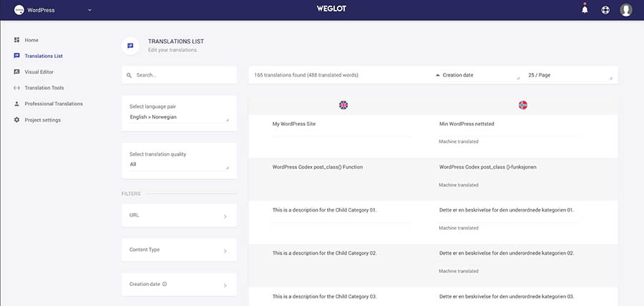Screen dimensions: 644x306
Task: Click 'Edit your translations.' subtitle
Action: 173,50
